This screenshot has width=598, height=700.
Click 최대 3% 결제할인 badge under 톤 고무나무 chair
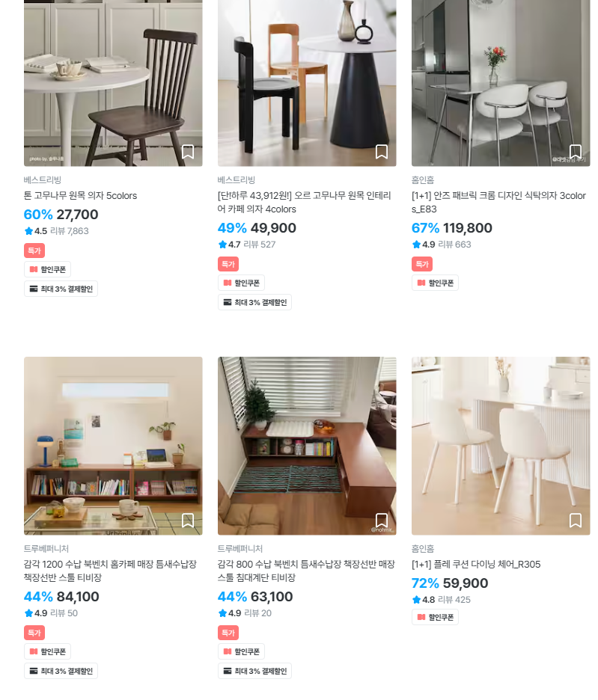tap(61, 289)
